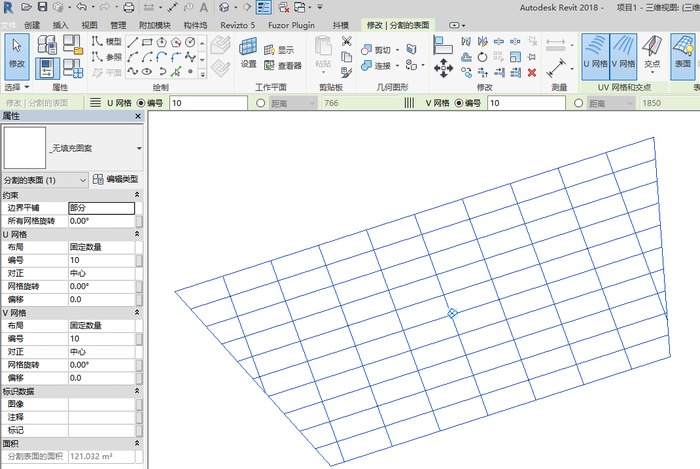Viewport: 700px width, 469px height.
Task: Click the 修改 (Modify) arrow tool
Action: (x=17, y=51)
